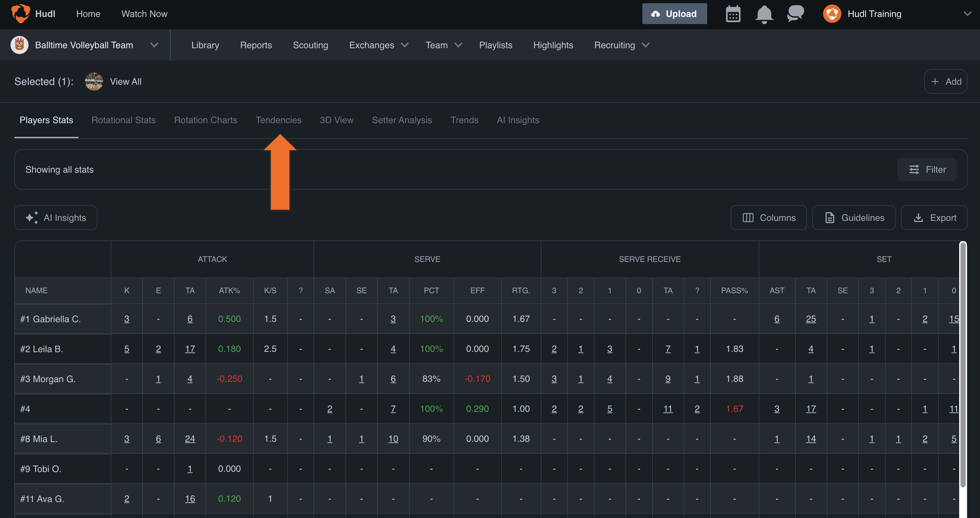The image size is (980, 518).
Task: Open the calendar icon in top bar
Action: [733, 14]
